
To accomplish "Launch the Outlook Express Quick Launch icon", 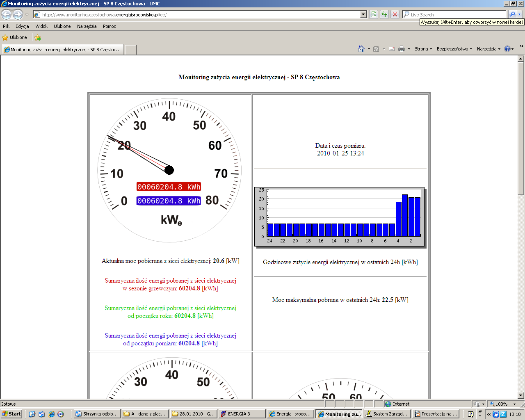I will click(x=42, y=414).
